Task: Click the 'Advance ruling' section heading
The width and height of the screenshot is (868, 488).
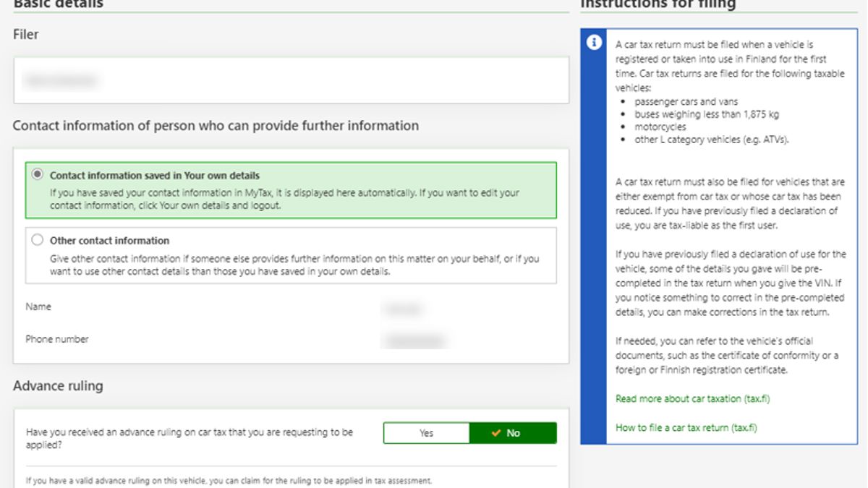Action: [58, 386]
